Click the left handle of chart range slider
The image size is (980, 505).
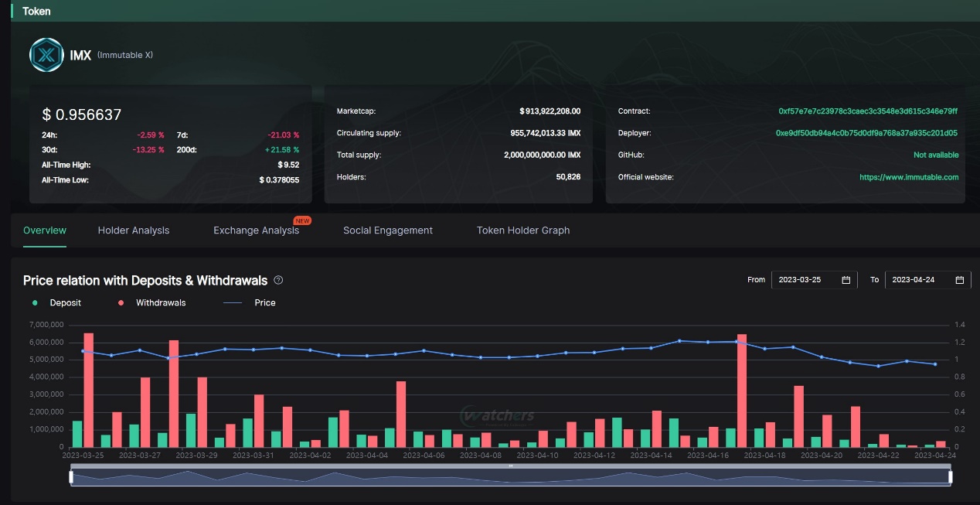point(71,477)
